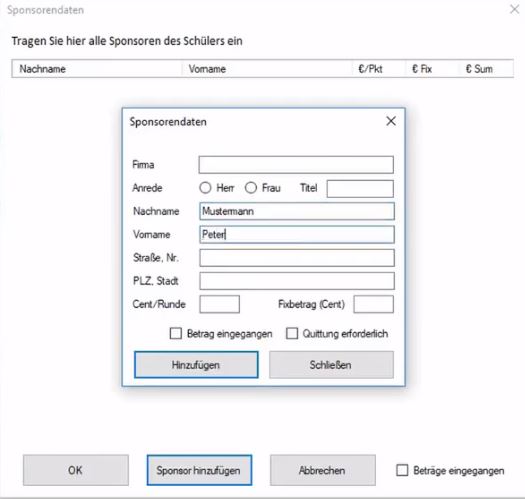Sort by the Nachname column header
The width and height of the screenshot is (525, 499).
click(x=97, y=69)
